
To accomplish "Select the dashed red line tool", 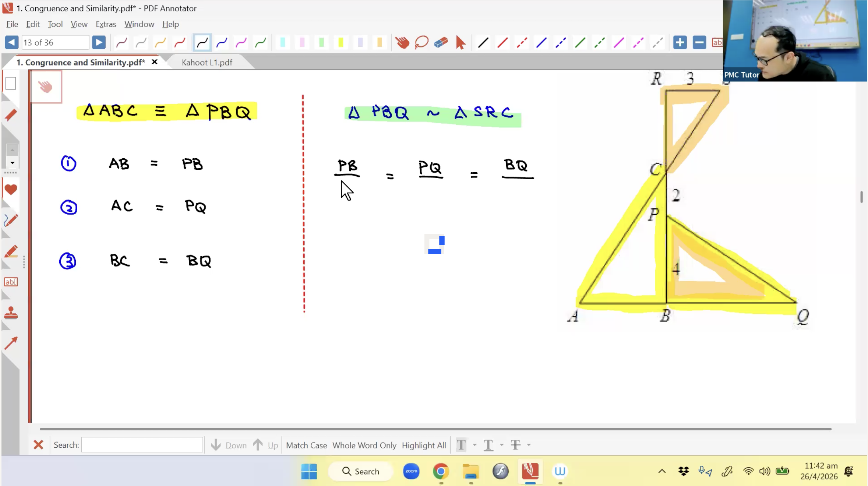I will tap(522, 43).
